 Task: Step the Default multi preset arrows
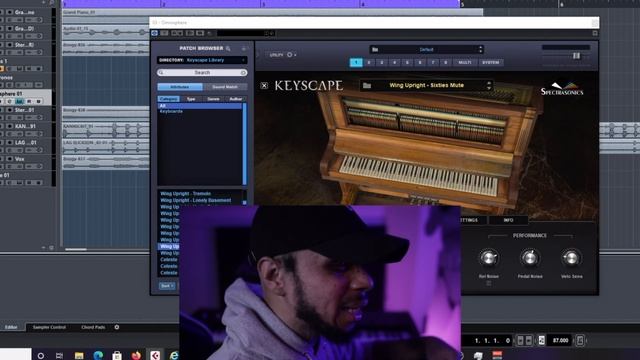480,50
